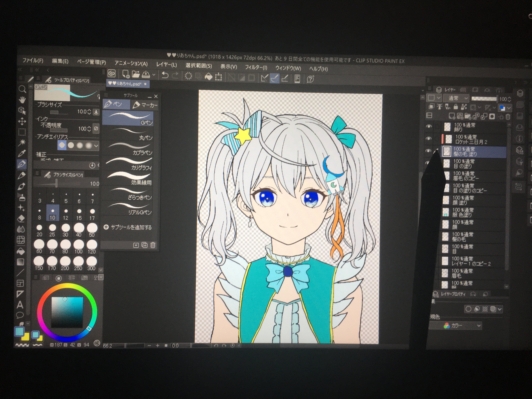Click the Fill bucket toolbar icon

[208, 77]
